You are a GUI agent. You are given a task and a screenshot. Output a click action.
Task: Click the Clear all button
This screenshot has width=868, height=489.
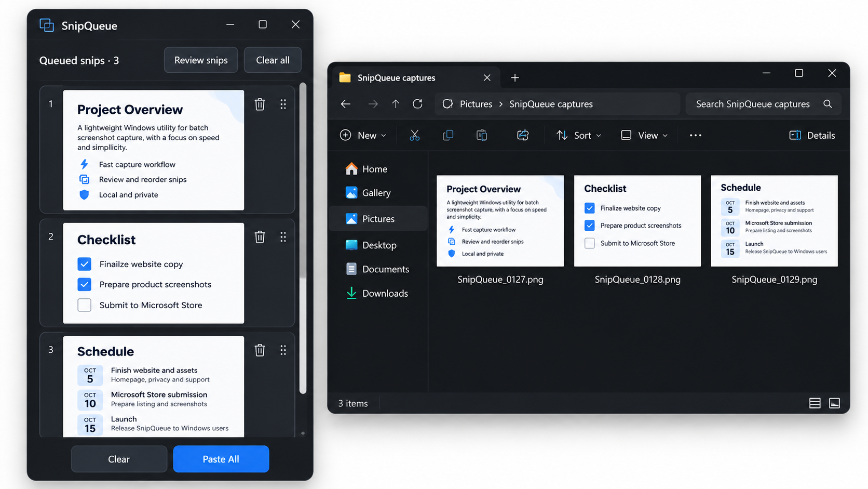pos(273,60)
